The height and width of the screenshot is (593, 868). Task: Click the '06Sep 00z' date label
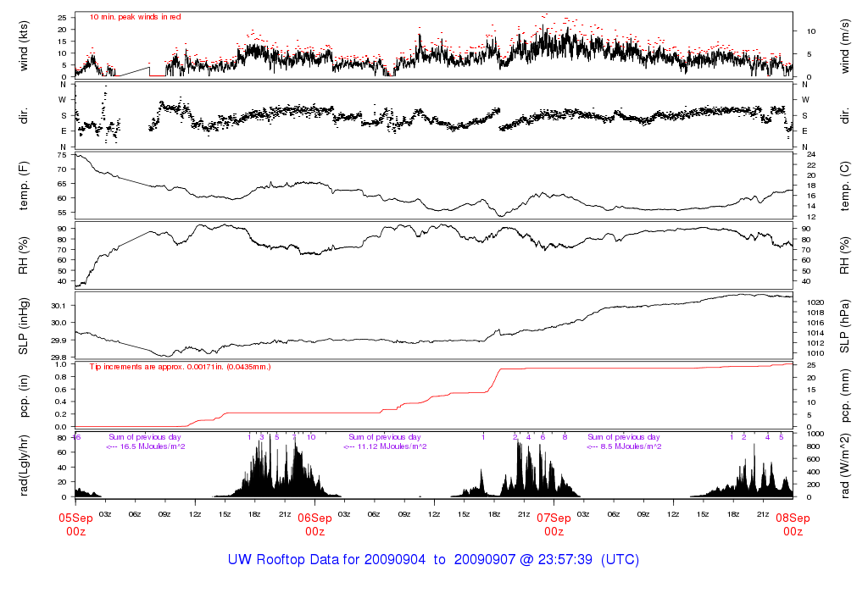tap(315, 524)
